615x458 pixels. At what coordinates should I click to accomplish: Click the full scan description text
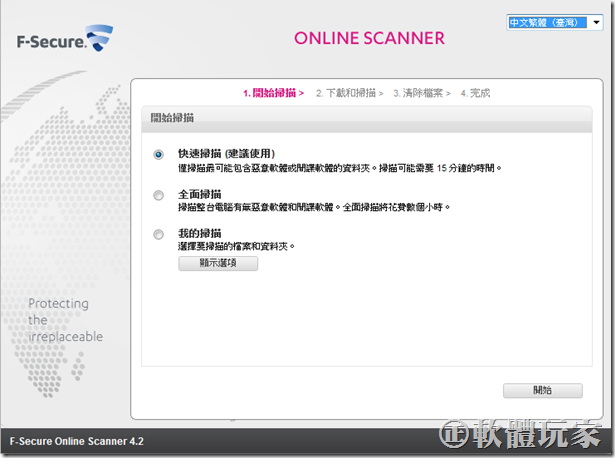coord(314,207)
